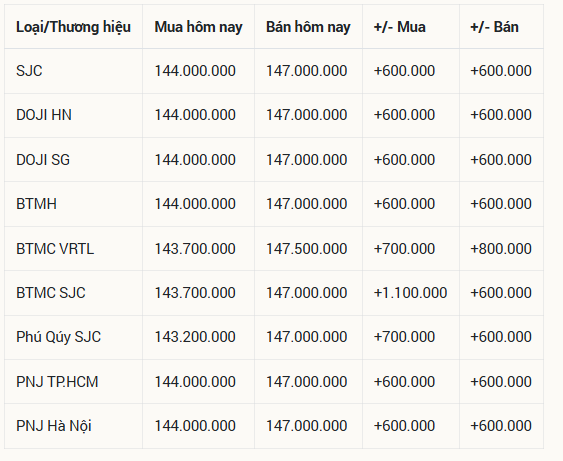
Task: Select the BTMC VRTL row label
Action: coord(55,249)
